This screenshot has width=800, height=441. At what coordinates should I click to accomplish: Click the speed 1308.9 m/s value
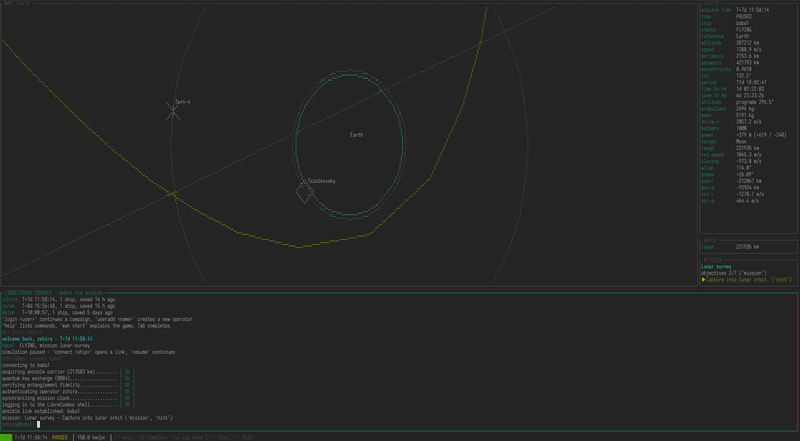[x=749, y=50]
